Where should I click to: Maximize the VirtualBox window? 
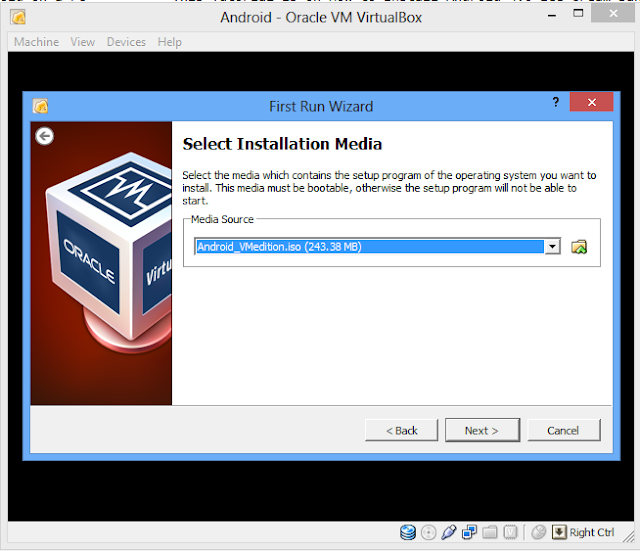(578, 14)
